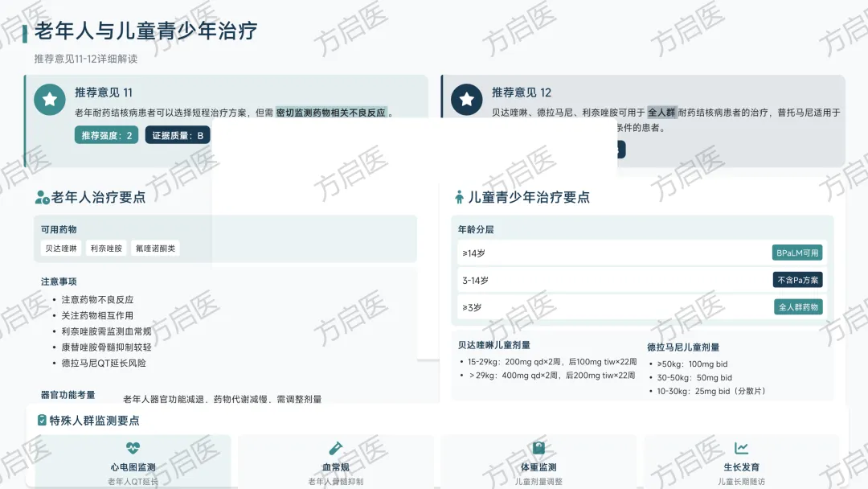Click the elderly person icon next to 老年人治疗要点
This screenshot has height=489, width=868.
(42, 197)
